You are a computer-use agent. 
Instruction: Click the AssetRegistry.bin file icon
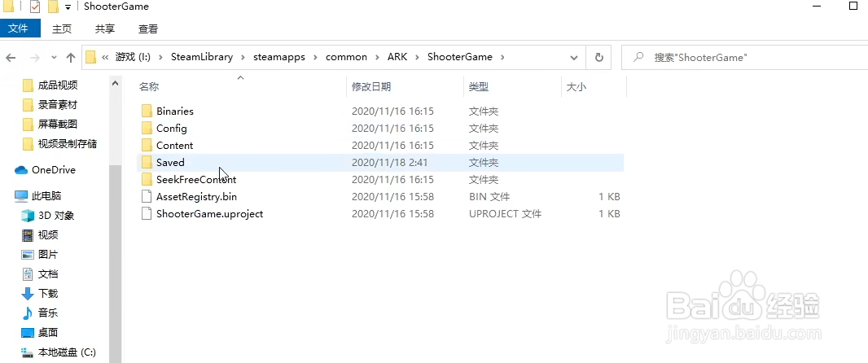tap(146, 196)
